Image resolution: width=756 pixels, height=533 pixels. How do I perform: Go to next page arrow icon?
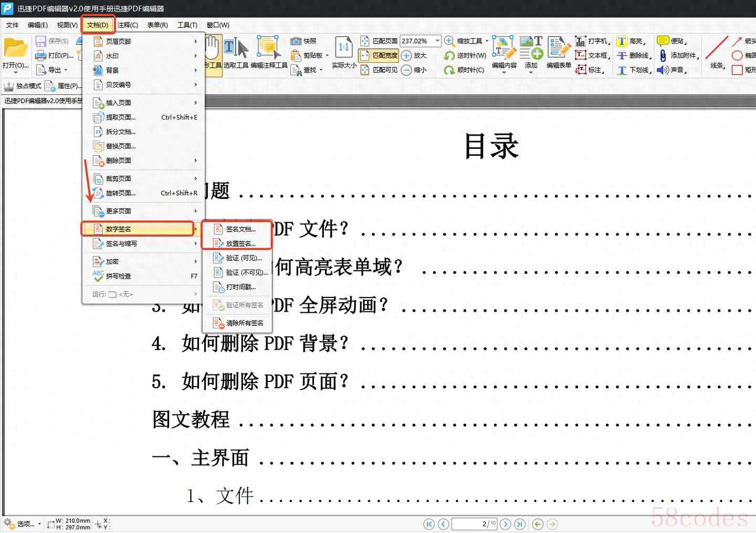(x=506, y=524)
